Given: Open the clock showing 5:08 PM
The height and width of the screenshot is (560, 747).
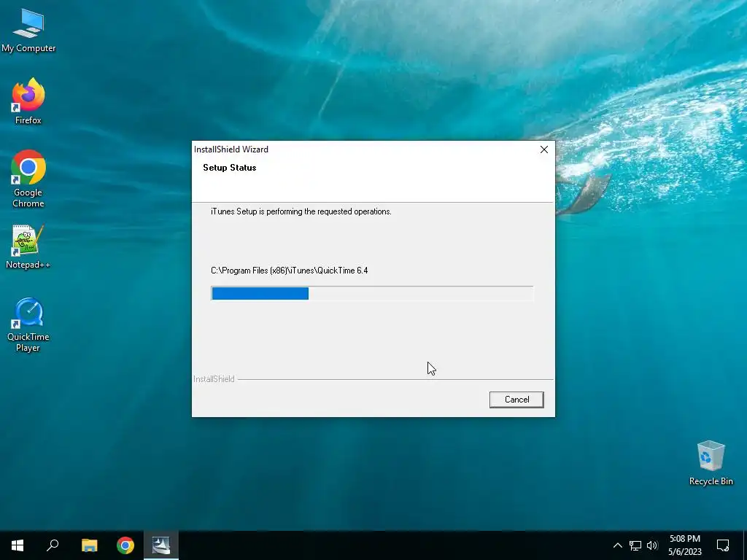Looking at the screenshot, I should point(684,545).
